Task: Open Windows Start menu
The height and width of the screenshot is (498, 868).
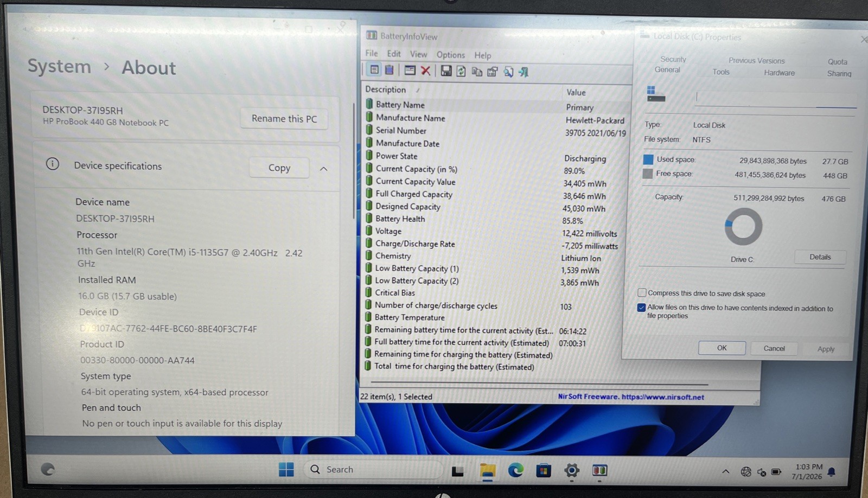Action: pos(286,469)
